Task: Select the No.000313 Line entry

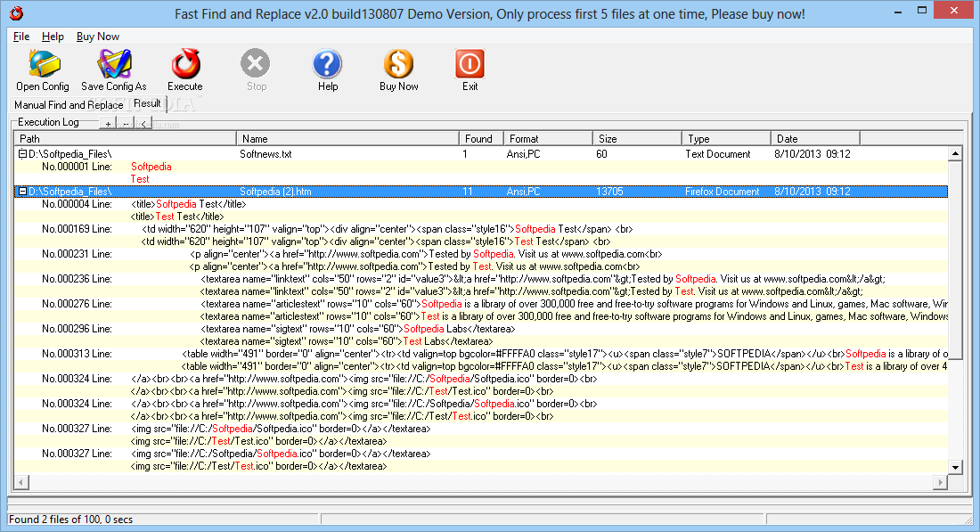Action: tap(77, 354)
